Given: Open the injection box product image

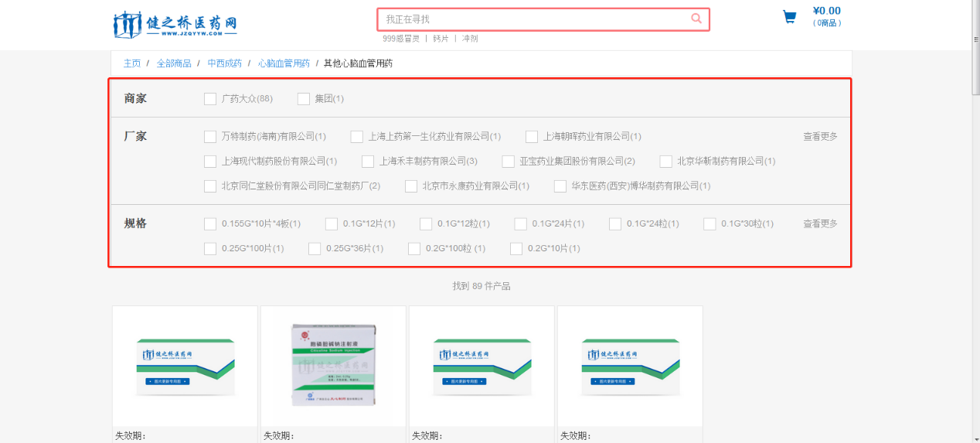Looking at the screenshot, I should click(x=333, y=366).
